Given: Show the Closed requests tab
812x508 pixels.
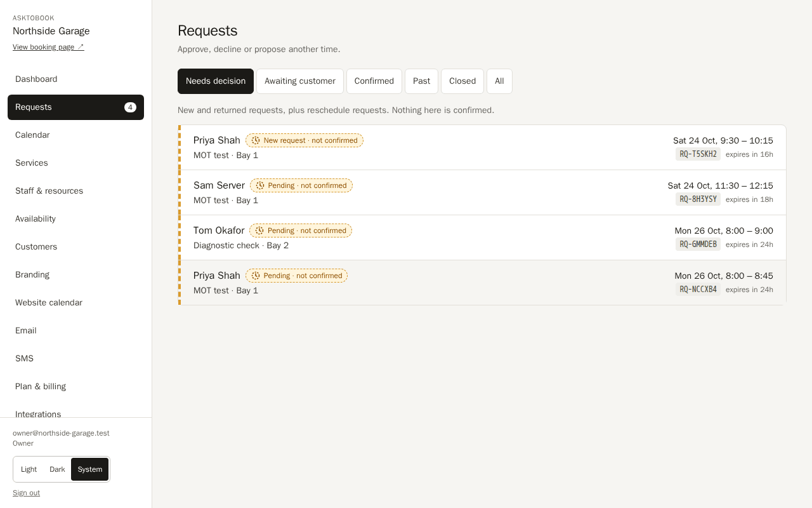Looking at the screenshot, I should click(x=462, y=81).
